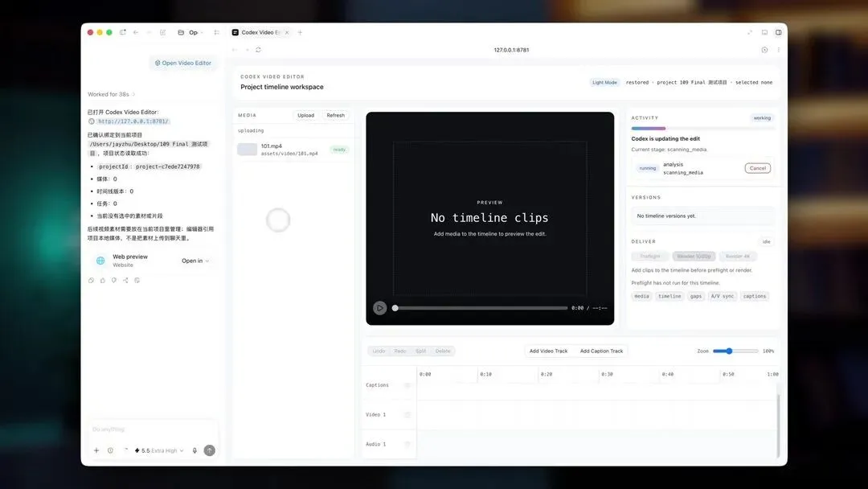Click the browser back arrow
This screenshot has height=489, width=868.
point(235,50)
